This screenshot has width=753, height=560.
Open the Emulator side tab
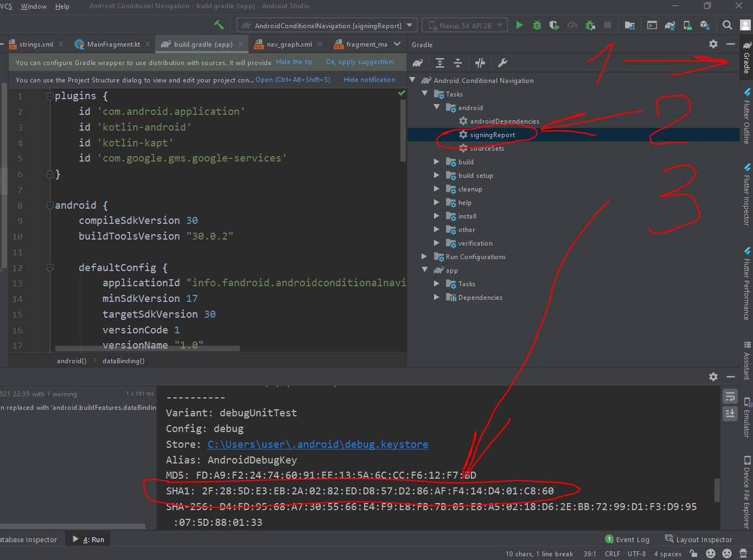coord(746,417)
